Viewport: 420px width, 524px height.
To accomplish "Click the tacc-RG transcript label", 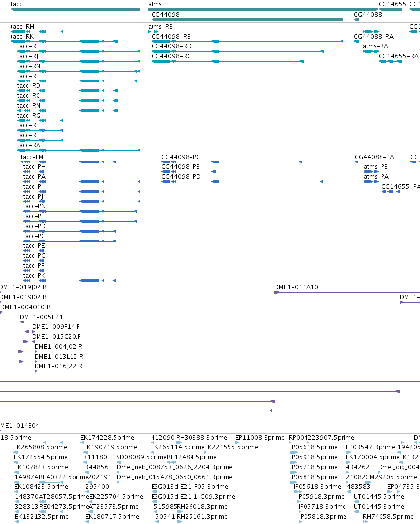I will pyautogui.click(x=29, y=116).
